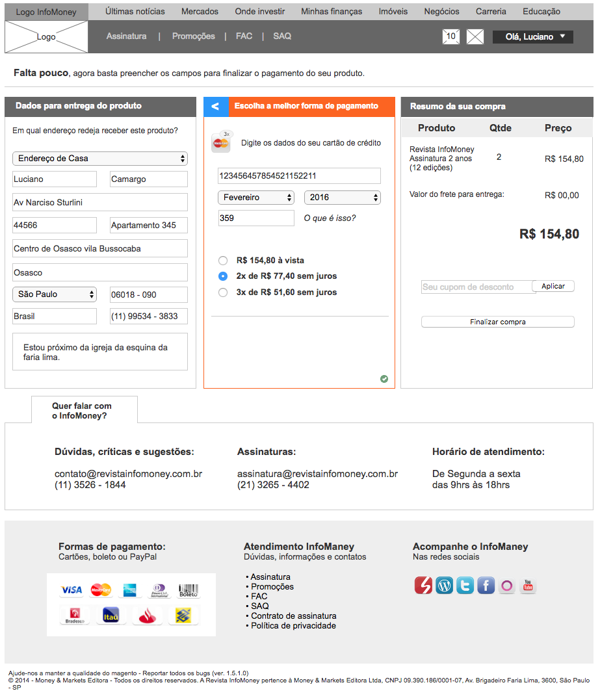
Task: Go to Mercados section
Action: click(x=200, y=12)
